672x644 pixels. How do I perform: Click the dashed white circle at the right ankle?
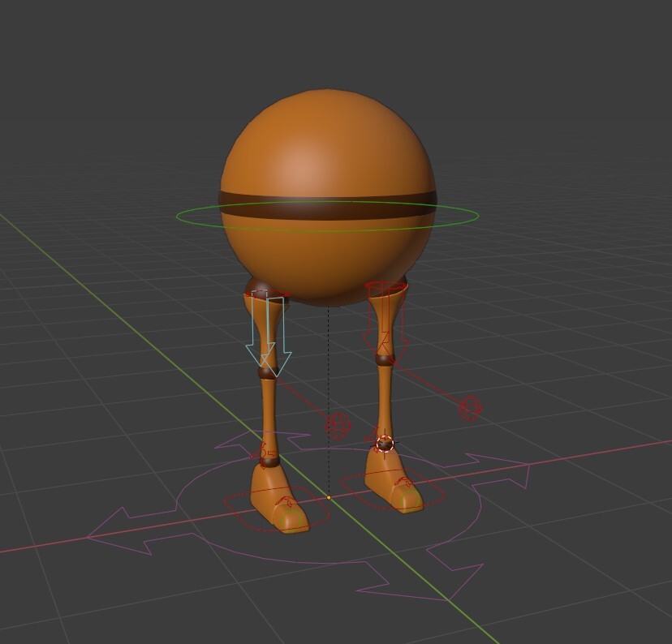click(386, 443)
